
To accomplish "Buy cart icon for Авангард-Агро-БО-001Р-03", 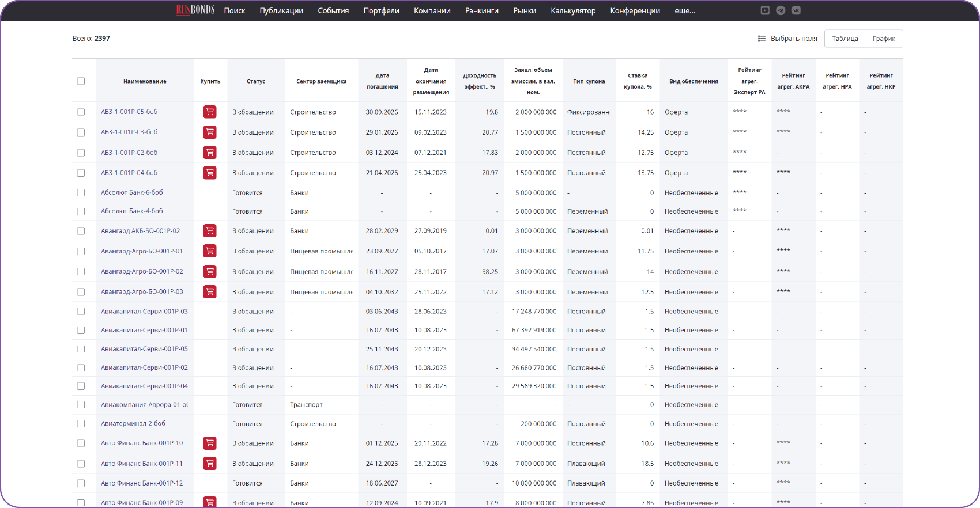I will click(x=210, y=291).
